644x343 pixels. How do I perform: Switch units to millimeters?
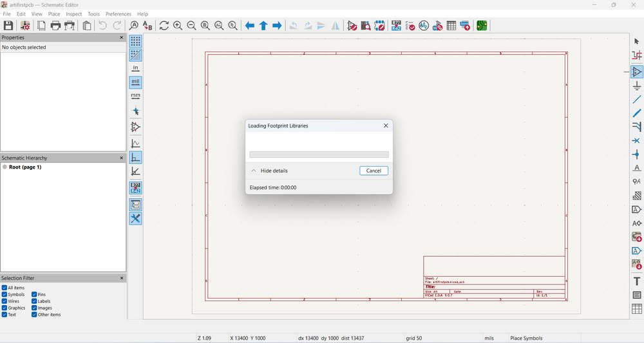(x=135, y=96)
